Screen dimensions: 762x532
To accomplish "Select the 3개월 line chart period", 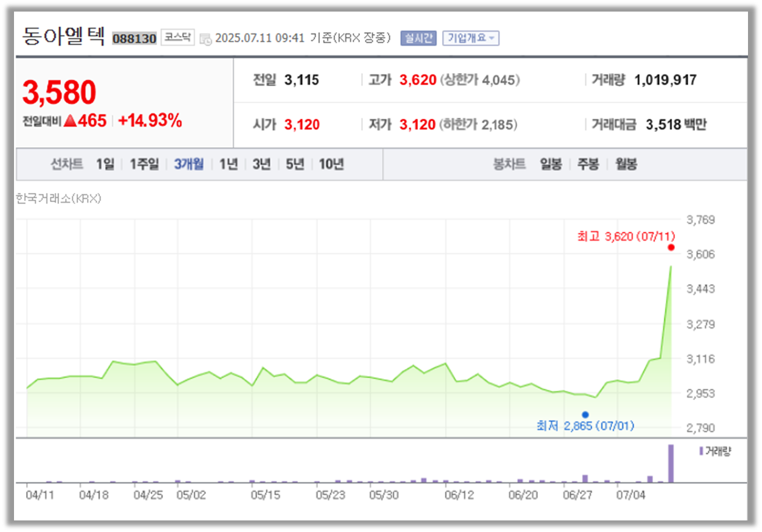I will (189, 164).
